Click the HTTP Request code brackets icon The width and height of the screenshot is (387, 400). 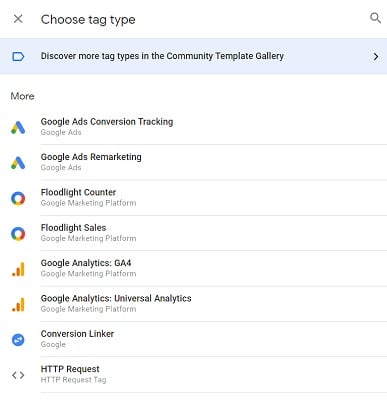[x=18, y=375]
